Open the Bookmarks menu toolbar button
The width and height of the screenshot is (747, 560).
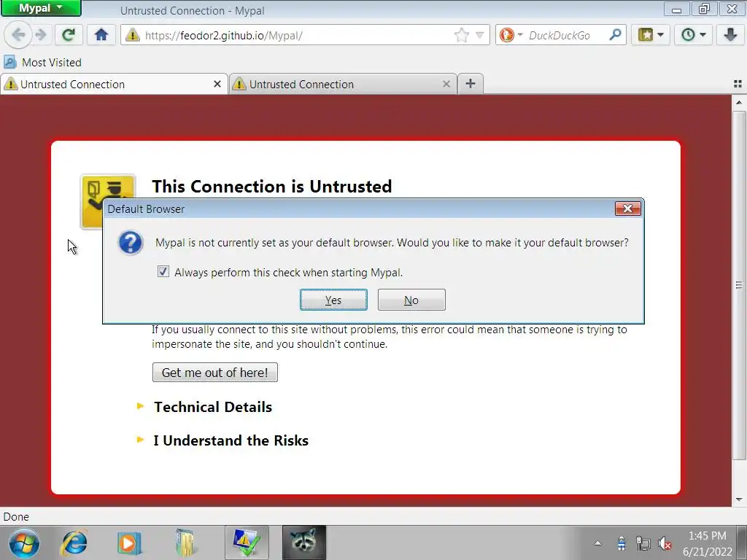click(x=650, y=35)
